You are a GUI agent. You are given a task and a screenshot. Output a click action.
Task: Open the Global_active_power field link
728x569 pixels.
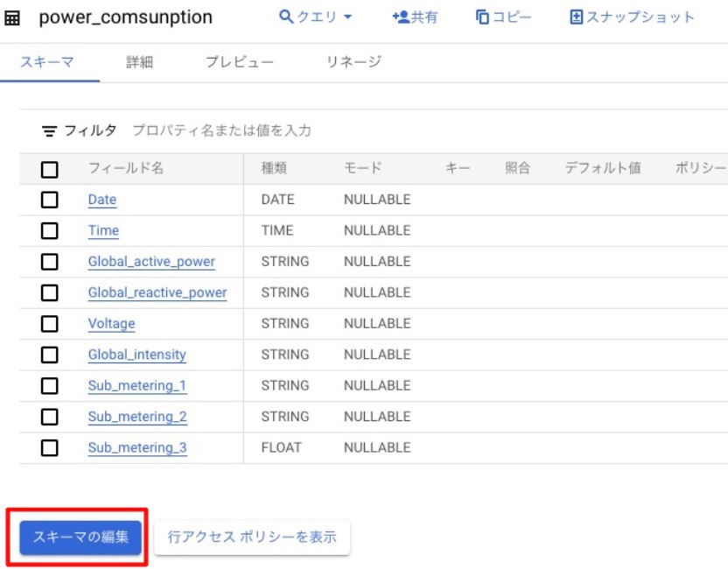tap(152, 262)
